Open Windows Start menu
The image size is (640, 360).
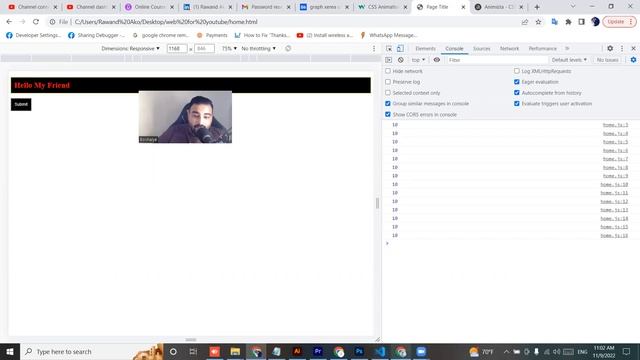pos(10,351)
